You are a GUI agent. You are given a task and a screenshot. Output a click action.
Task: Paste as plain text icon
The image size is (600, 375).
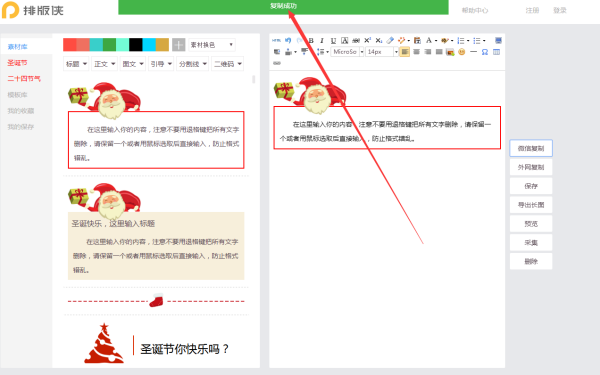point(417,41)
